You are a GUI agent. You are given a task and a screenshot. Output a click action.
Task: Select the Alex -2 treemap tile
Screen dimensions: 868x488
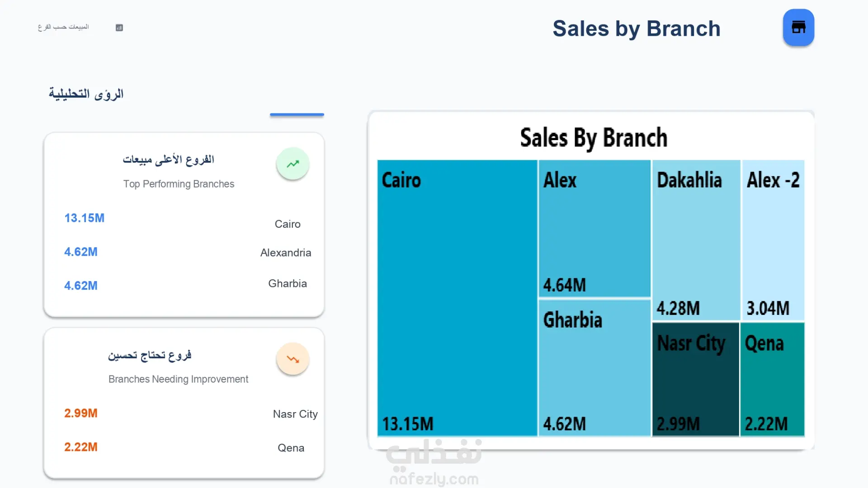pos(773,239)
